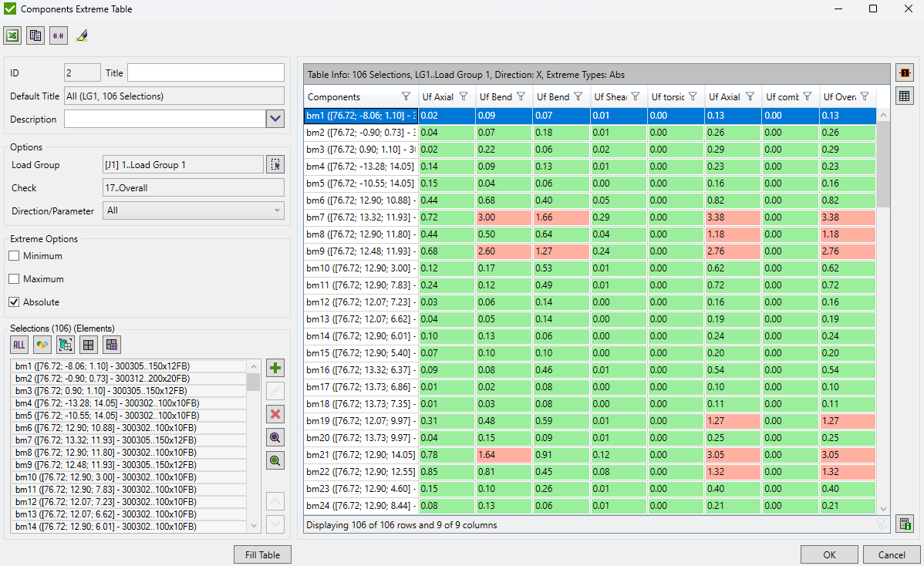Copy table contents to clipboard
This screenshot has width=924, height=566.
[x=35, y=35]
